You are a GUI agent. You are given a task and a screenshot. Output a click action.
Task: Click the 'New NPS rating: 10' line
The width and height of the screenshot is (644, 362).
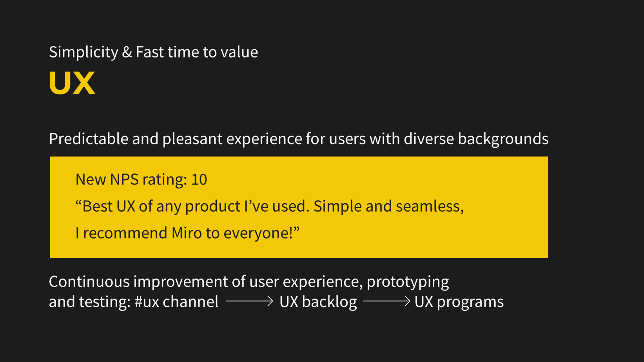pos(141,179)
